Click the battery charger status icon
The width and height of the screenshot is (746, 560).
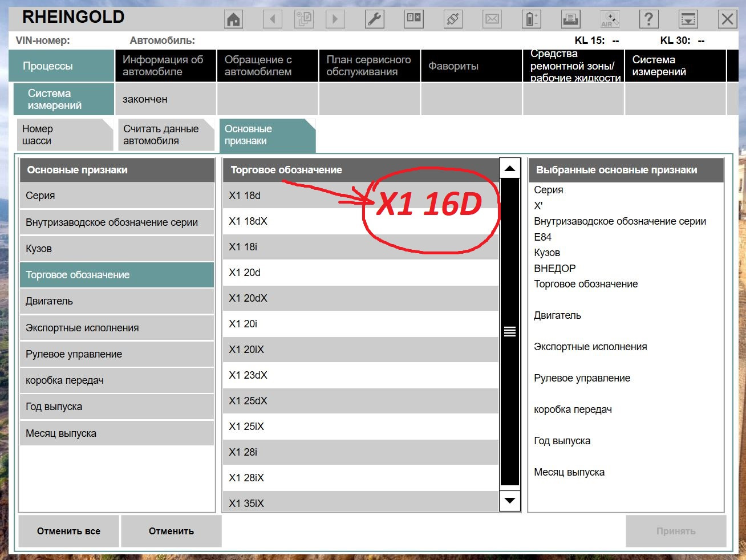tap(532, 19)
